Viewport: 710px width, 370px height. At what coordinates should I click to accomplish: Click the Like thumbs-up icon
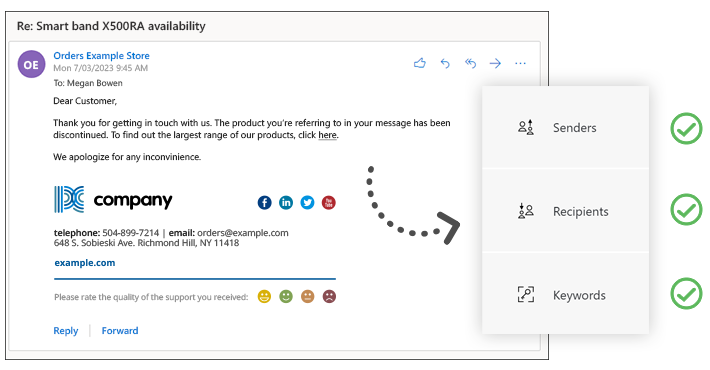coord(420,63)
